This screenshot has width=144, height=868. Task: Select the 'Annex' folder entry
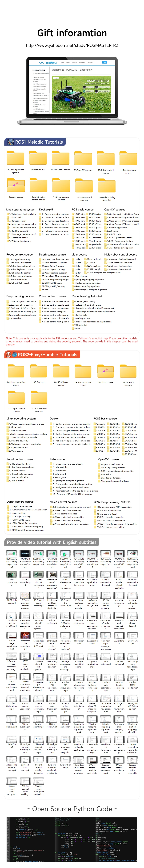coord(76,328)
